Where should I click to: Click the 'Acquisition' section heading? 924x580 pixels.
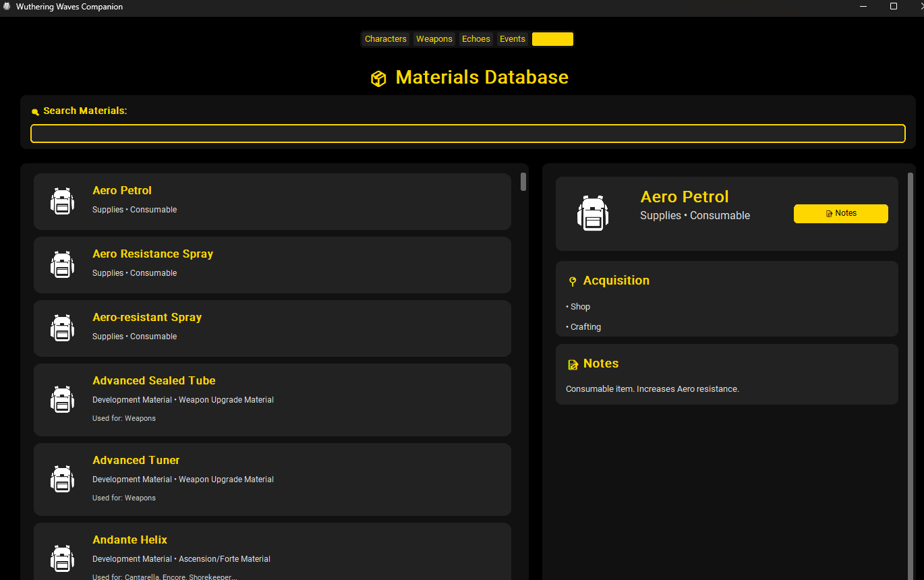(x=616, y=281)
